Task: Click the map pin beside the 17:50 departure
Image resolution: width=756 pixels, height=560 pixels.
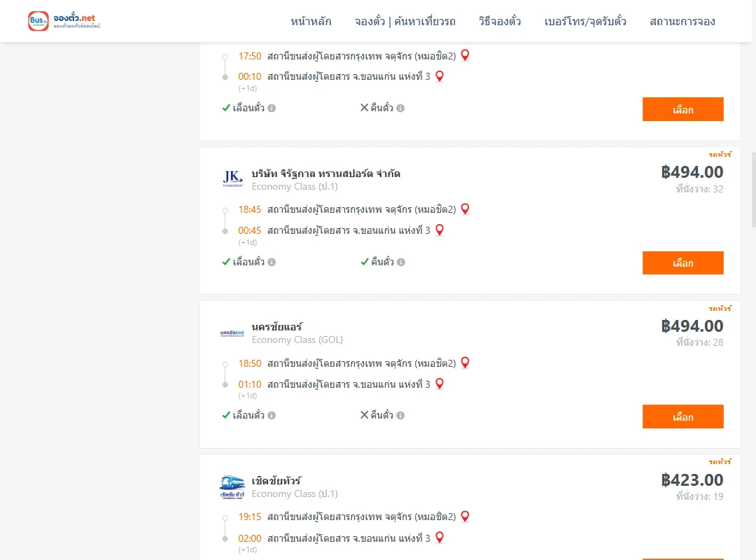Action: [x=465, y=55]
